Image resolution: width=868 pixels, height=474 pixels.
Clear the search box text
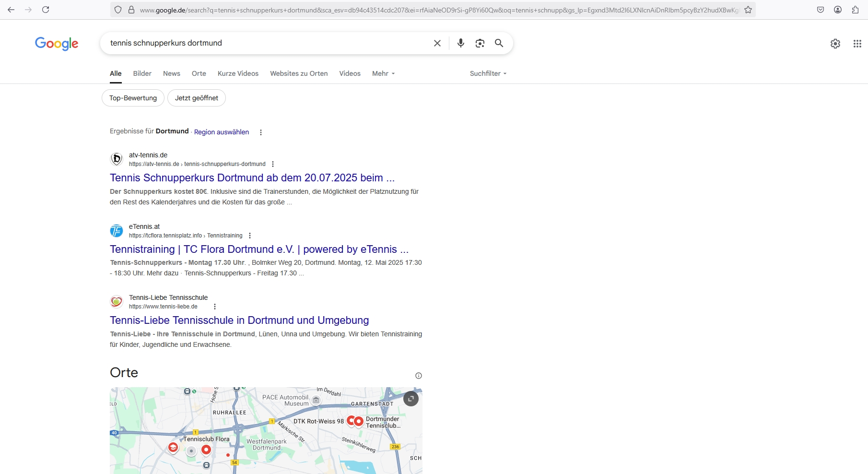[437, 43]
